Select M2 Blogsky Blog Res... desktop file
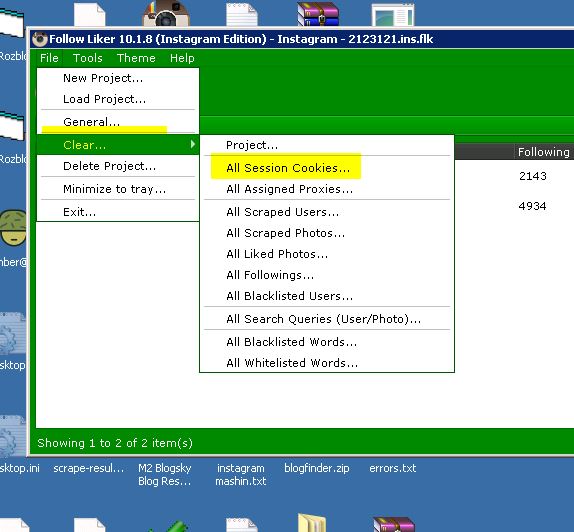This screenshot has width=574, height=532. click(165, 475)
